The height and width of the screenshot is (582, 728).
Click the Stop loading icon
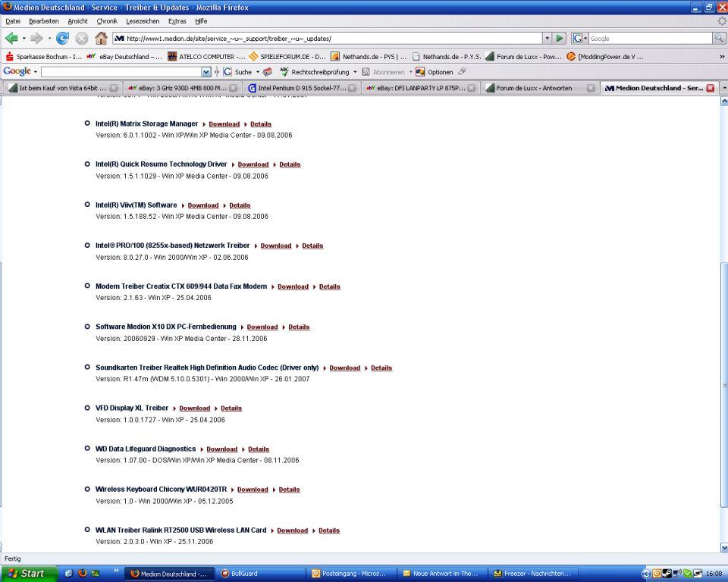pyautogui.click(x=82, y=39)
